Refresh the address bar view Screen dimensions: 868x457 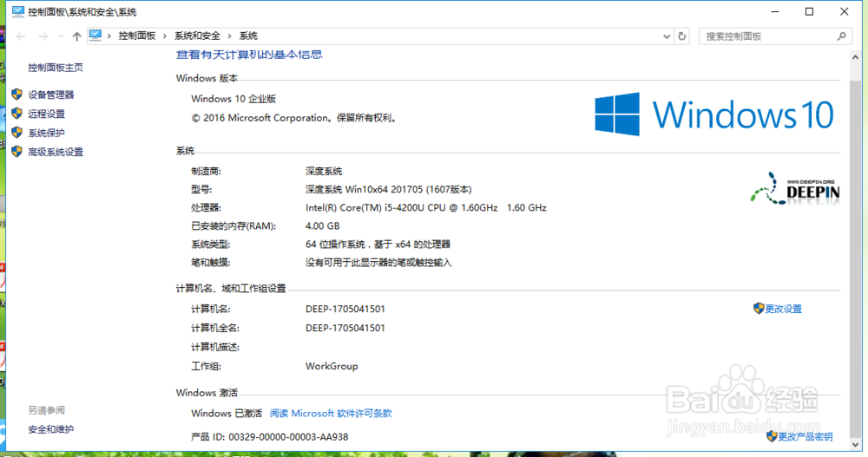tap(682, 36)
